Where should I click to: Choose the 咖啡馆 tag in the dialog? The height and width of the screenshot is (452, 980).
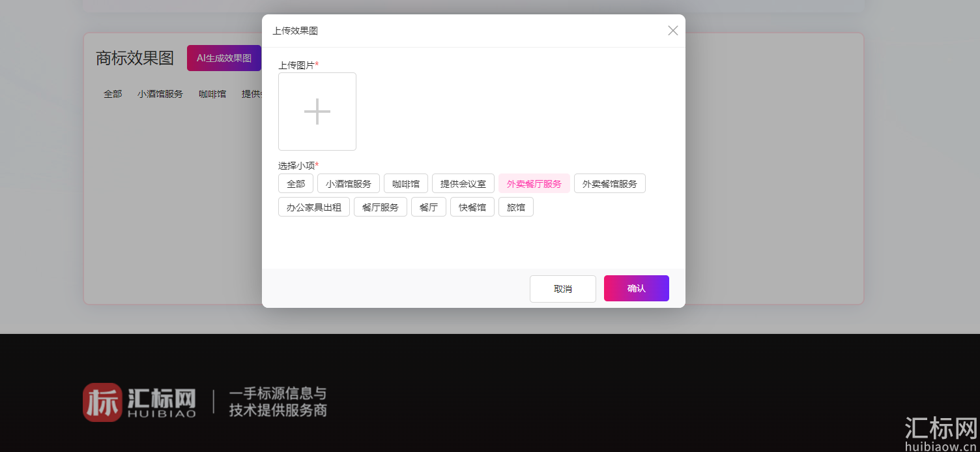406,183
